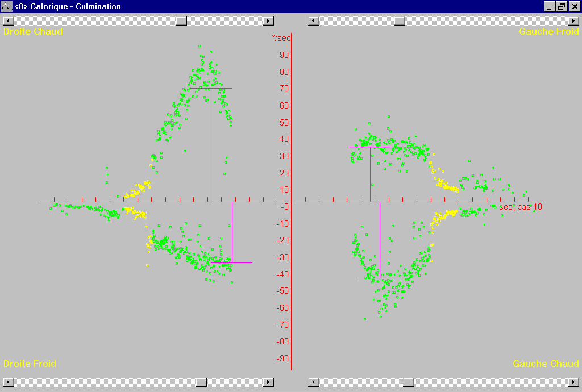The height and width of the screenshot is (392, 582).
Task: Minimize the Calorique - Culmination window
Action: click(x=550, y=6)
